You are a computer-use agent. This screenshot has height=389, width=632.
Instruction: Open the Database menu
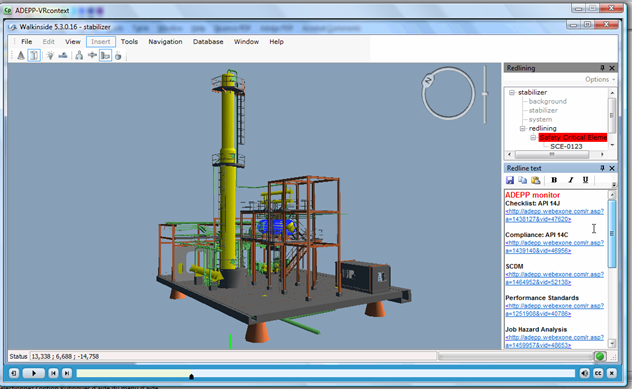(x=208, y=42)
